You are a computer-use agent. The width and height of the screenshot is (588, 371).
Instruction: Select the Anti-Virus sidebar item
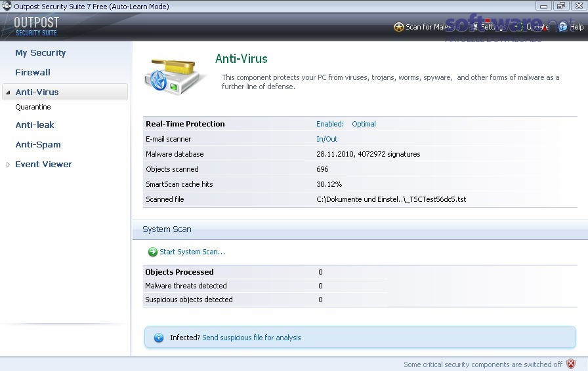coord(65,92)
